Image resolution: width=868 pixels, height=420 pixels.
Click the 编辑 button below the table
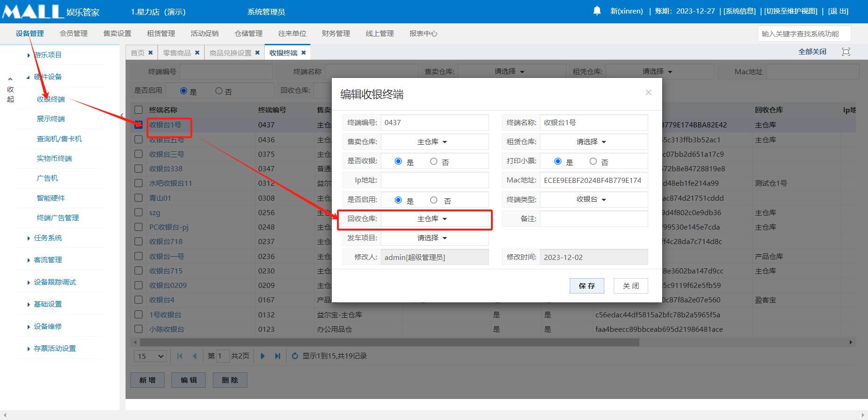[189, 380]
